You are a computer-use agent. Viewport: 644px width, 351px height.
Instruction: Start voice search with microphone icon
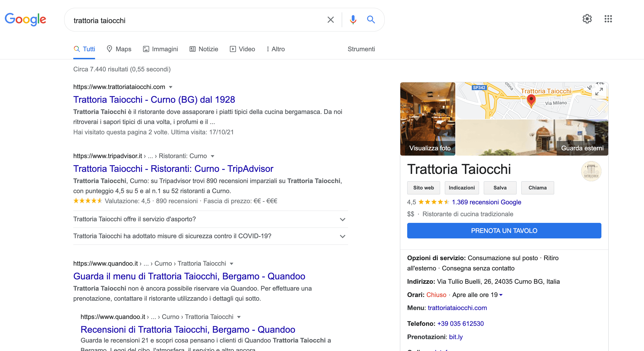353,20
